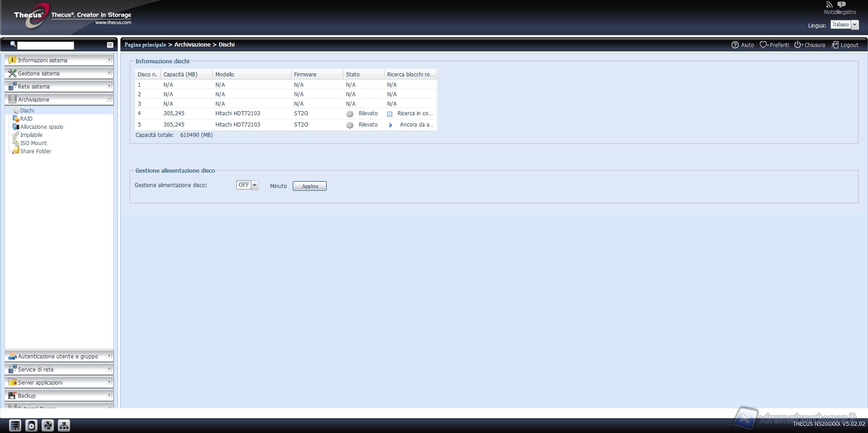This screenshot has width=868, height=433.
Task: Stop bad block scan on disk 4
Action: pos(390,114)
